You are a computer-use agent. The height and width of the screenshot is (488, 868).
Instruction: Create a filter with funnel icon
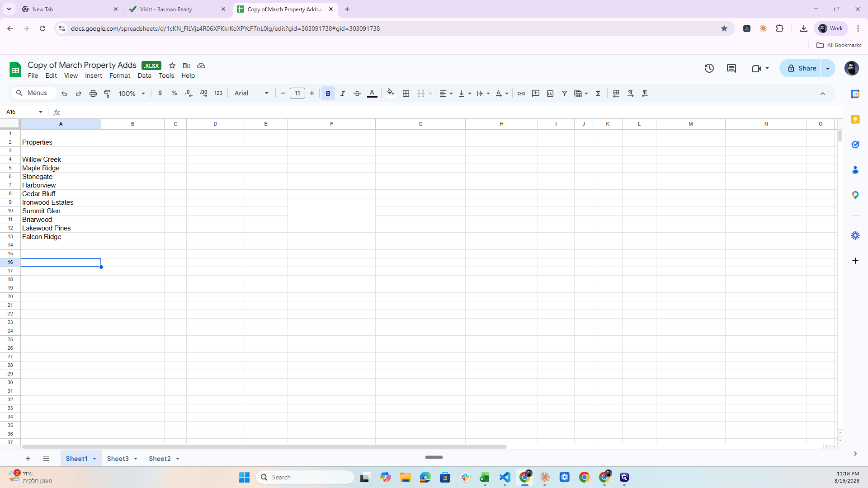[x=565, y=94]
